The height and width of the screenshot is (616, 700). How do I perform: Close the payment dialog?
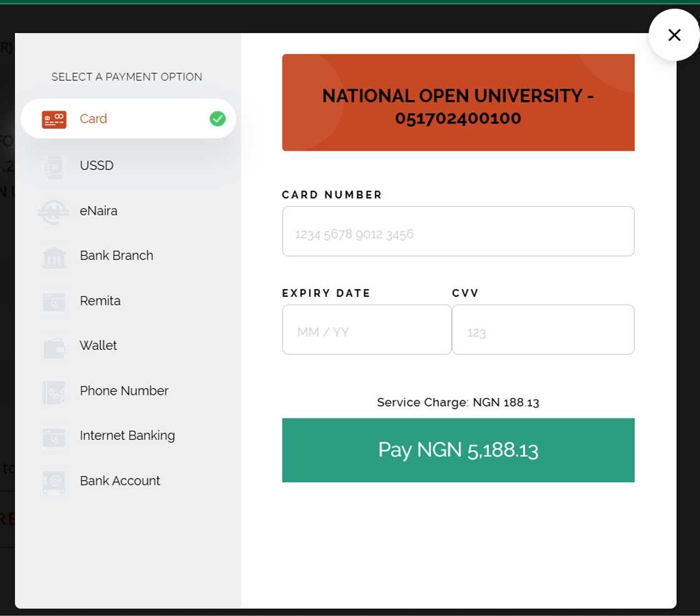(674, 35)
